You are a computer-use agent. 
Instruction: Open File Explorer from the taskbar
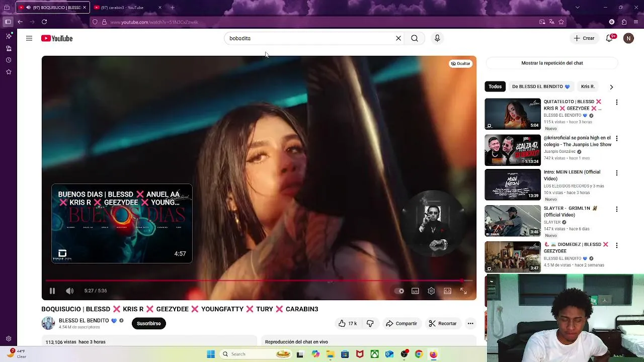point(330,354)
